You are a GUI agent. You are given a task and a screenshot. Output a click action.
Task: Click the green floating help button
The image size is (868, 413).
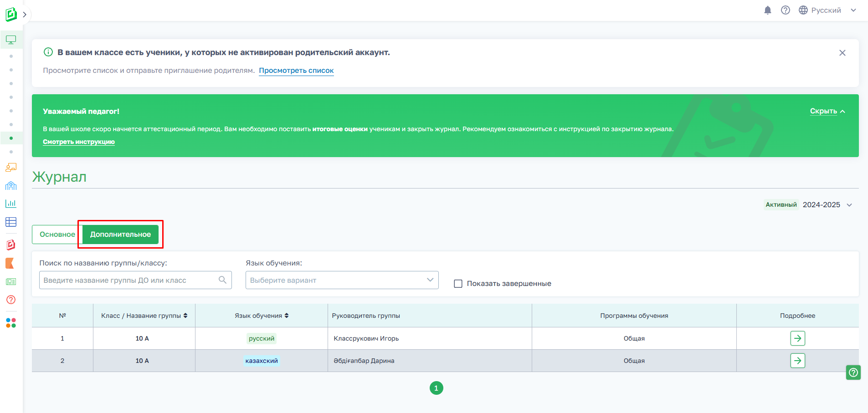click(x=853, y=372)
